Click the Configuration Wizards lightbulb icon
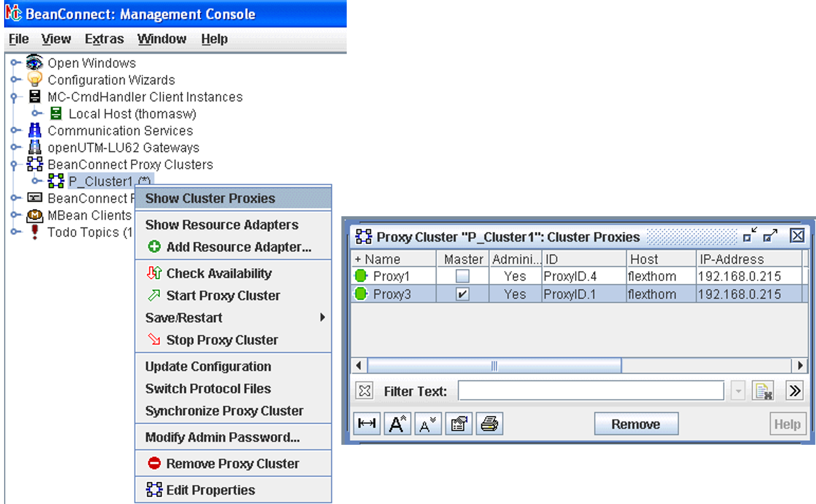 35,79
